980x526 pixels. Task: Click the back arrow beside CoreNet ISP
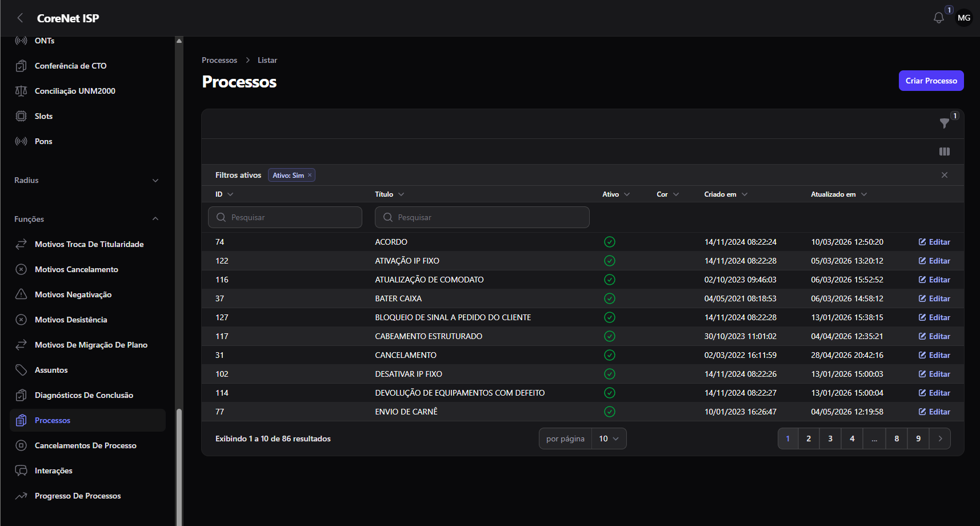coord(20,18)
